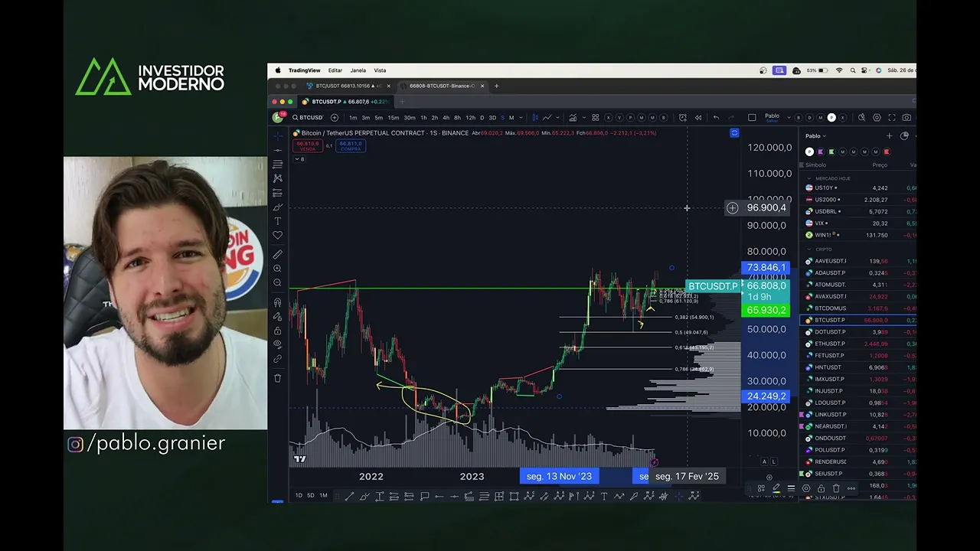Toggle magnet mode in left toolbar
This screenshot has height=551, width=980.
pos(277,302)
